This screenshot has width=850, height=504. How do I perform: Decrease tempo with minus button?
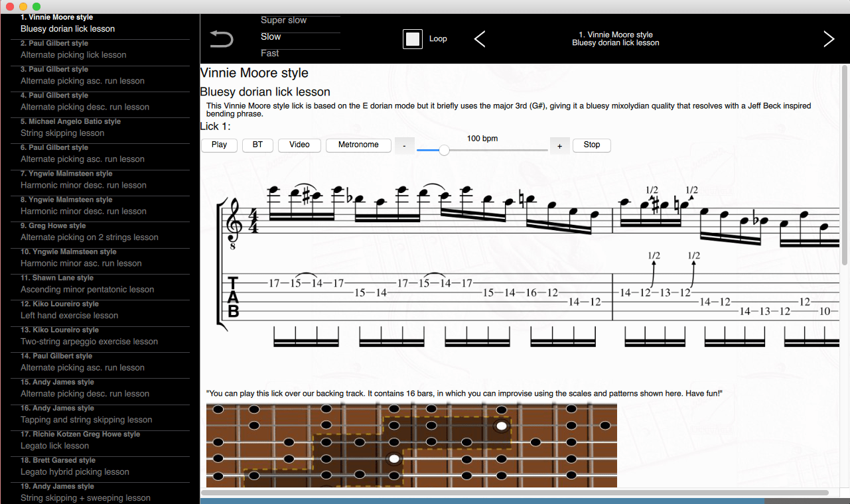click(x=405, y=145)
